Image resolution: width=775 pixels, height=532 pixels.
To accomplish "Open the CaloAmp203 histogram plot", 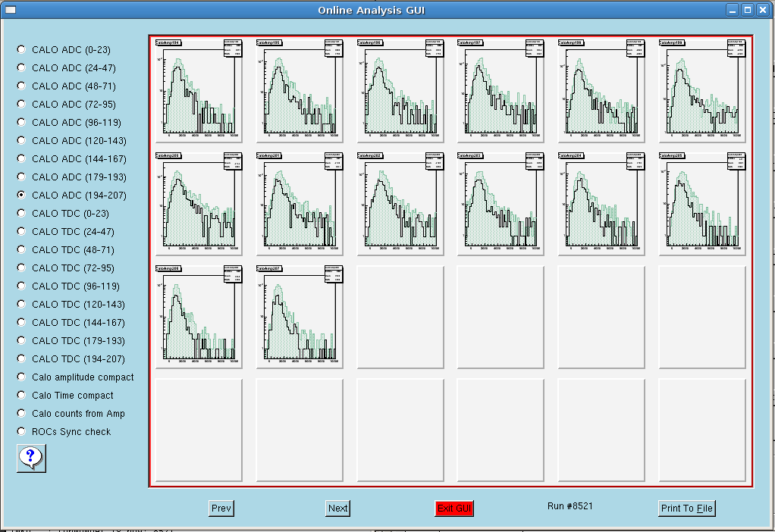I will pyautogui.click(x=500, y=204).
